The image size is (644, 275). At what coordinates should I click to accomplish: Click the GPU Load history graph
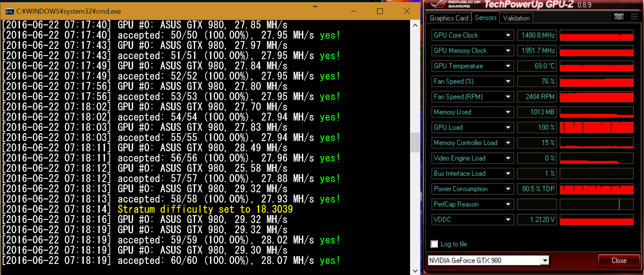pos(597,127)
